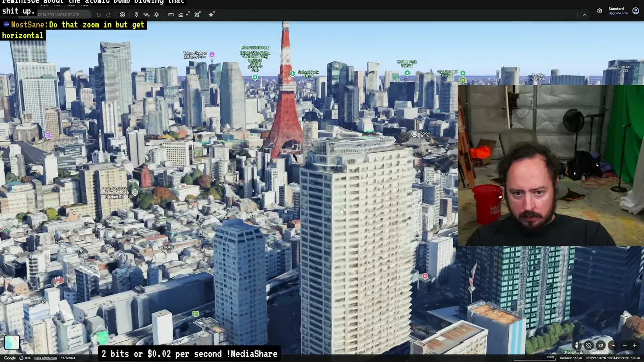
Task: Zoom in with the plus button
Action: coord(635,345)
